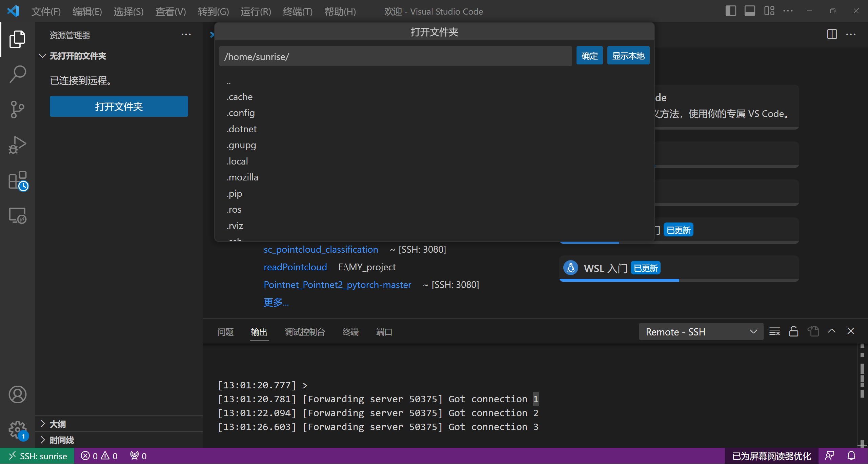Select the .cache folder entry
Image resolution: width=868 pixels, height=464 pixels.
pyautogui.click(x=434, y=97)
